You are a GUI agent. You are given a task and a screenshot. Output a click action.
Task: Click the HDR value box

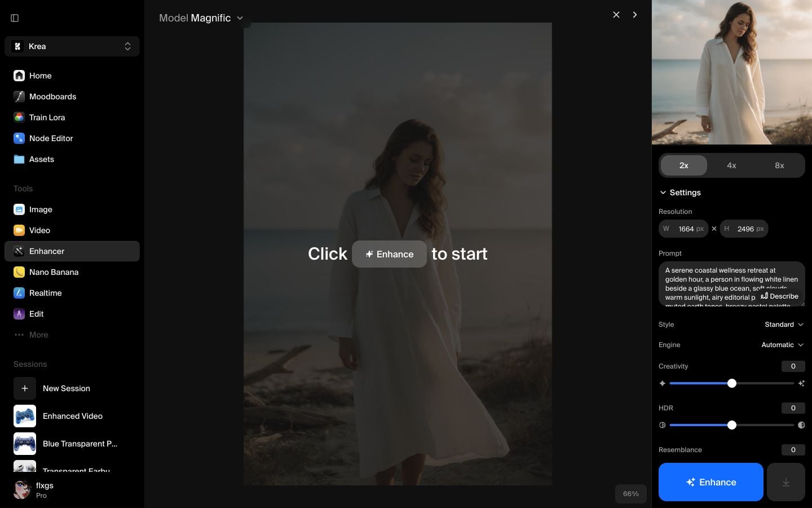pos(793,408)
